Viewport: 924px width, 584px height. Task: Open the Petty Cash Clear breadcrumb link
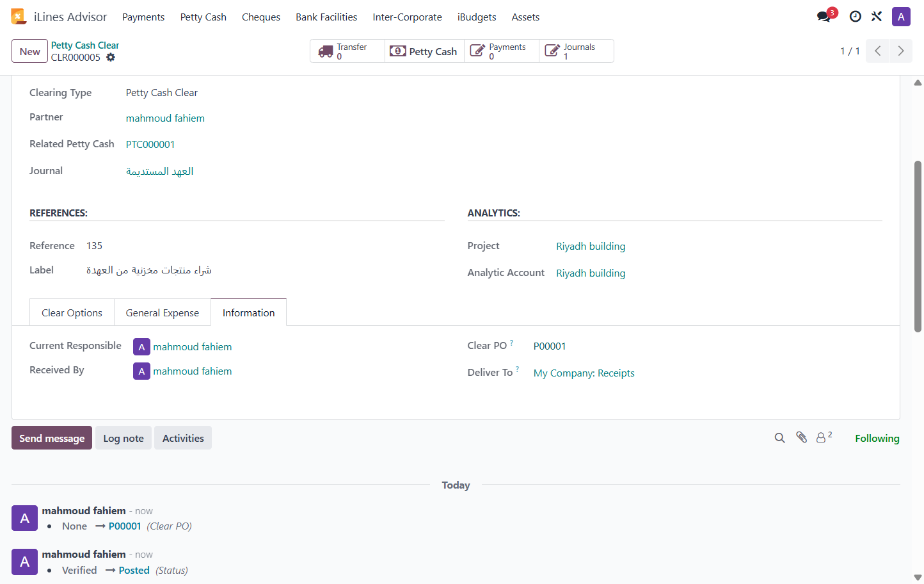click(x=85, y=45)
